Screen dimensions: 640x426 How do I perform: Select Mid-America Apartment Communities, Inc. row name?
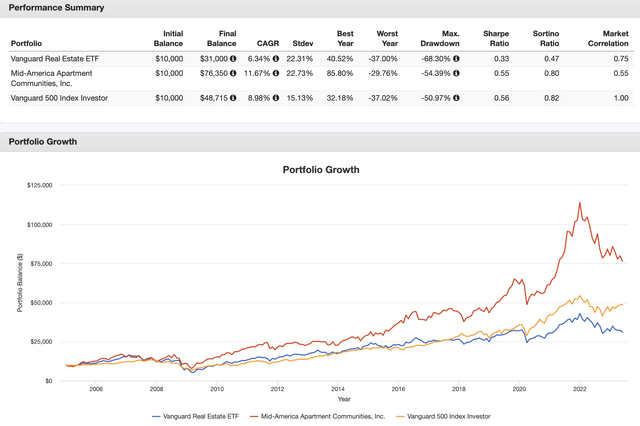click(51, 78)
